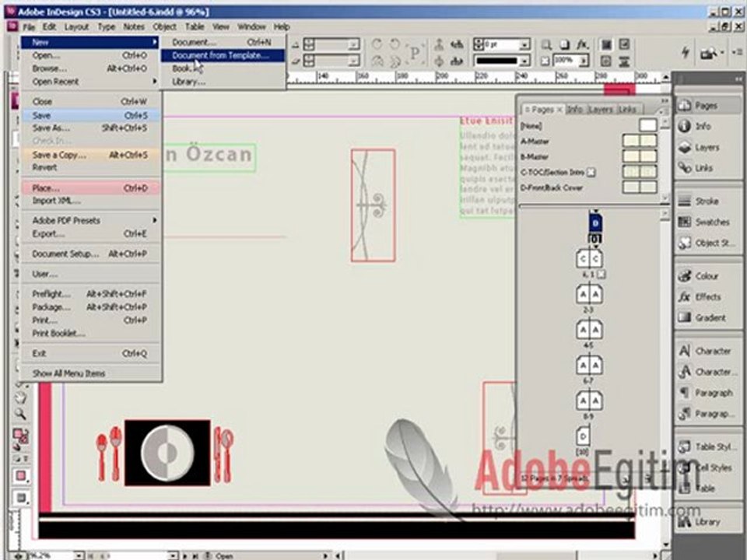Click the Quick Apply lightning icon
The height and width of the screenshot is (560, 747).
click(x=686, y=52)
